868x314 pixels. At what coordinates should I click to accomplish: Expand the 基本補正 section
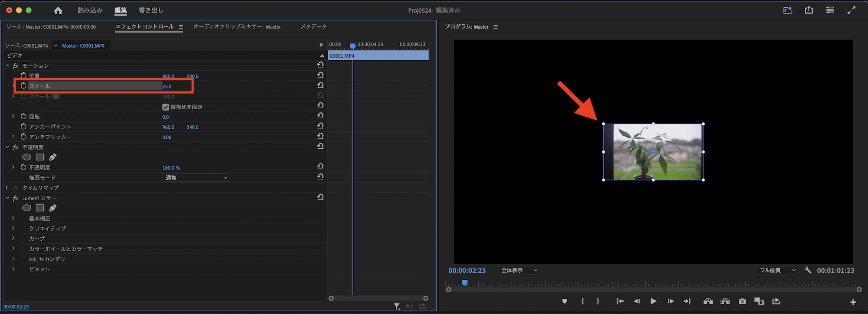point(13,218)
